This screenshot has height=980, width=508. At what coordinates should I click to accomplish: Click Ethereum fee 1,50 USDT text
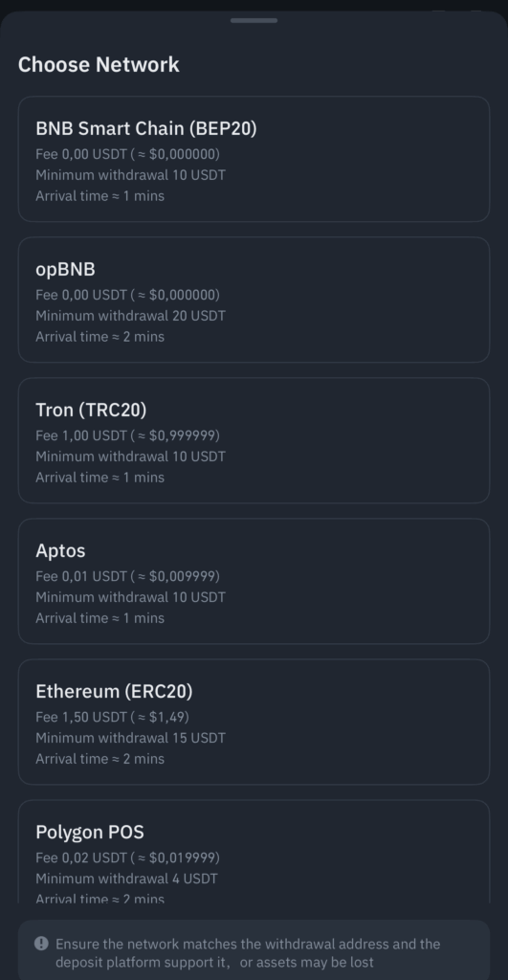113,716
